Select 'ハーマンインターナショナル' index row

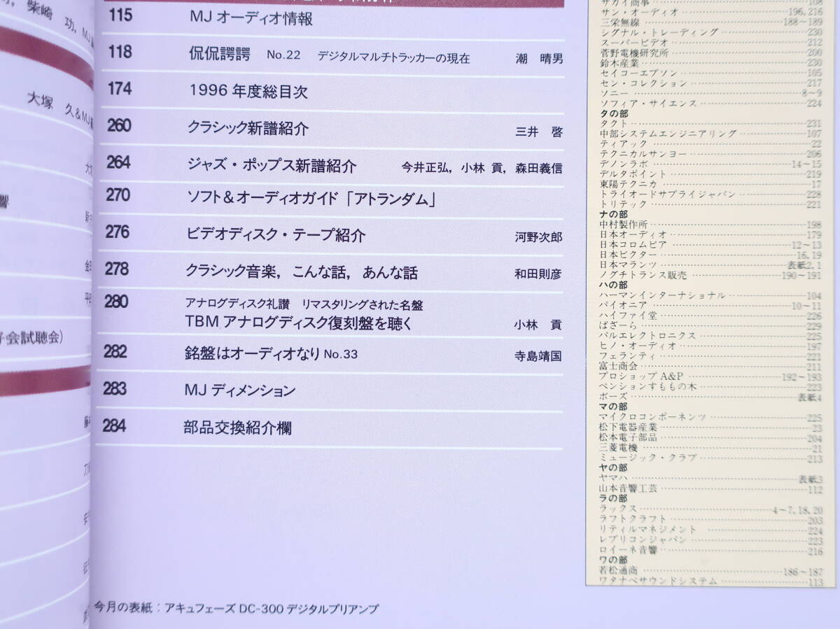(x=711, y=295)
